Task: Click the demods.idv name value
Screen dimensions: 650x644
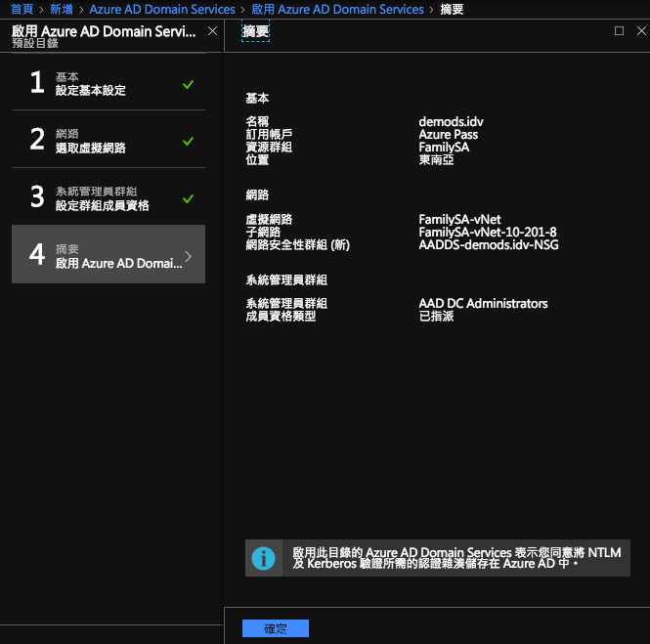Action: pos(451,122)
